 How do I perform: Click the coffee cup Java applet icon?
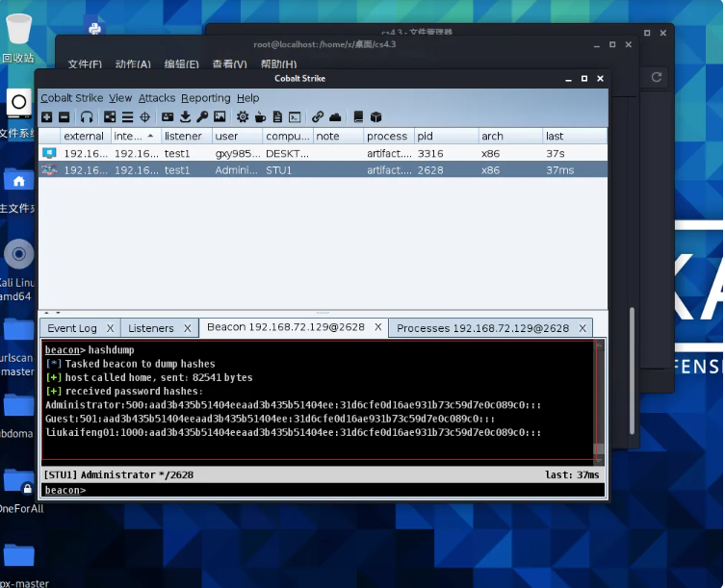(260, 117)
